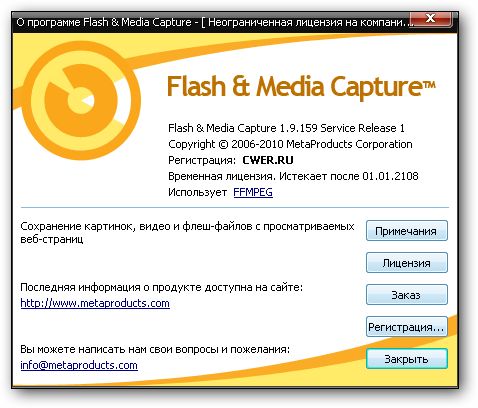Click the Вы можете написать нам line
The width and height of the screenshot is (478, 408).
click(x=155, y=349)
